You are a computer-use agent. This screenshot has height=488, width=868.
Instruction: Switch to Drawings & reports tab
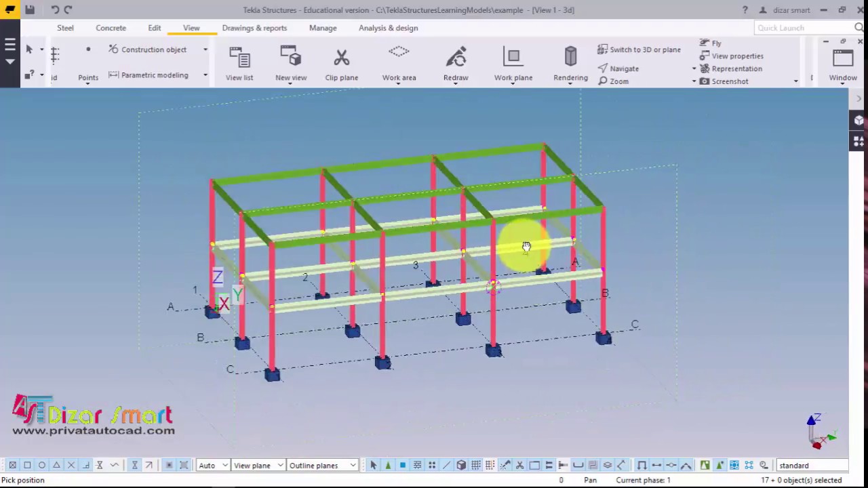click(x=254, y=28)
